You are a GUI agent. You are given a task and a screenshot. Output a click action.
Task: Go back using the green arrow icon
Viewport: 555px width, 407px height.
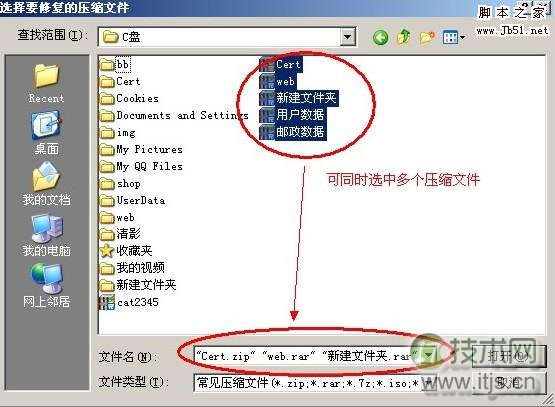pos(381,37)
